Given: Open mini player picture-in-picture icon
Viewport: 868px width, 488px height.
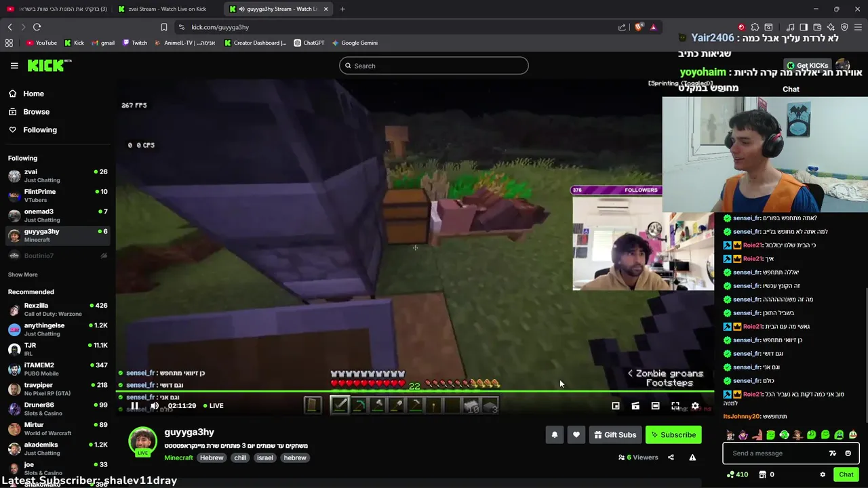Looking at the screenshot, I should click(x=616, y=406).
